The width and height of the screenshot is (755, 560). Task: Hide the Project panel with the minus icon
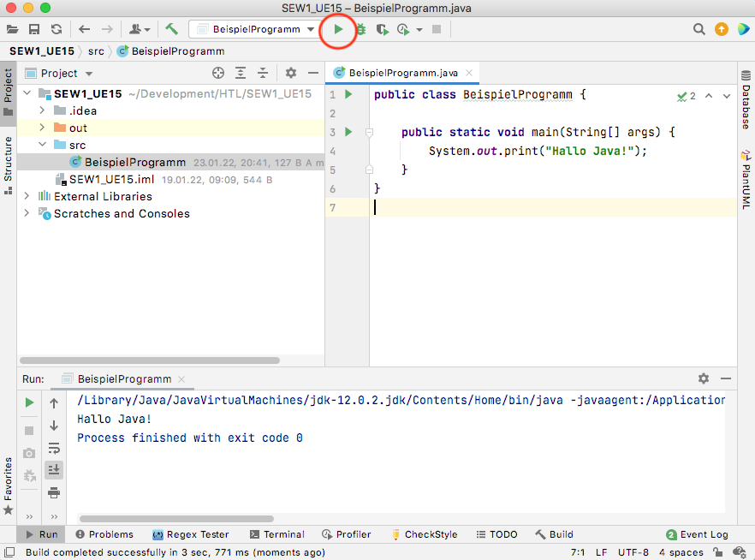313,73
